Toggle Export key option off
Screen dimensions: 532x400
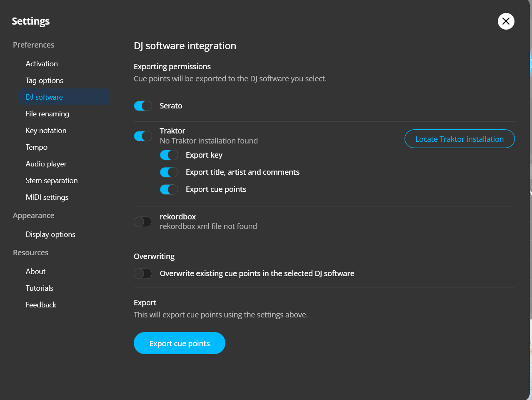pos(169,155)
